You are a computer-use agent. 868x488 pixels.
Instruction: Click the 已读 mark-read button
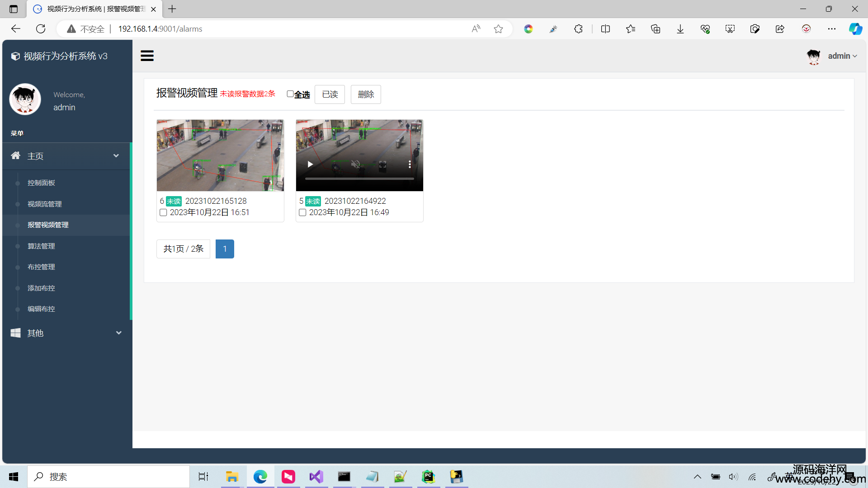pos(330,94)
